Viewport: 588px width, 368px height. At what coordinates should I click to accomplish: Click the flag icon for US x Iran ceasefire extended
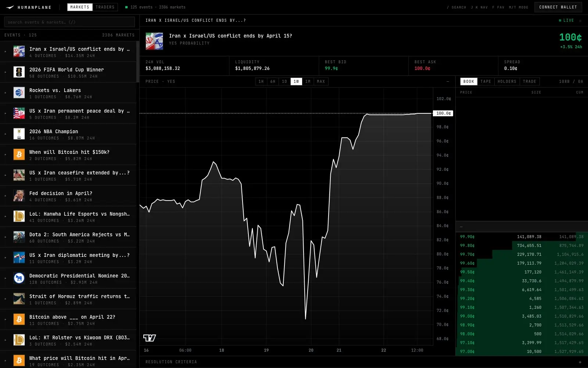(19, 175)
